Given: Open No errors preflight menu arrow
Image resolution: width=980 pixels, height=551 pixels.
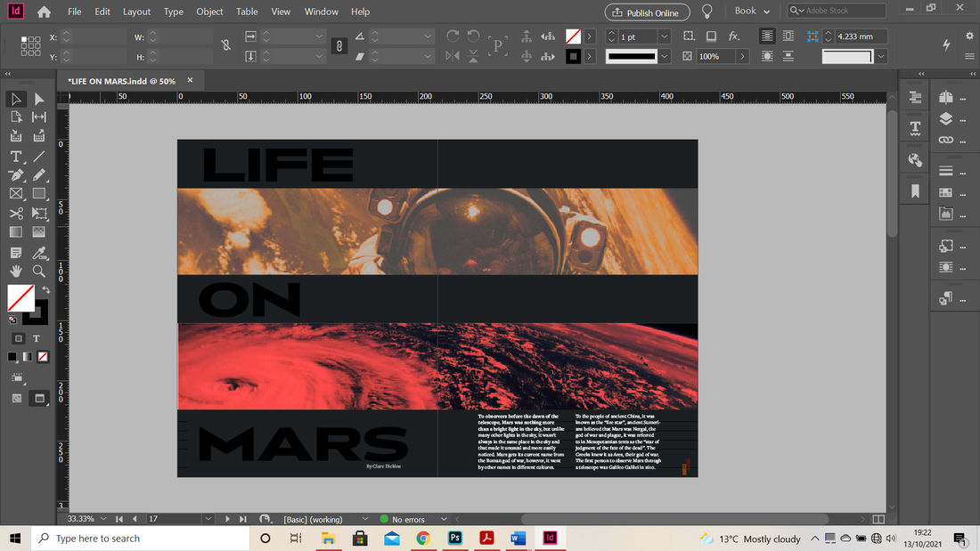Looking at the screenshot, I should pyautogui.click(x=444, y=519).
